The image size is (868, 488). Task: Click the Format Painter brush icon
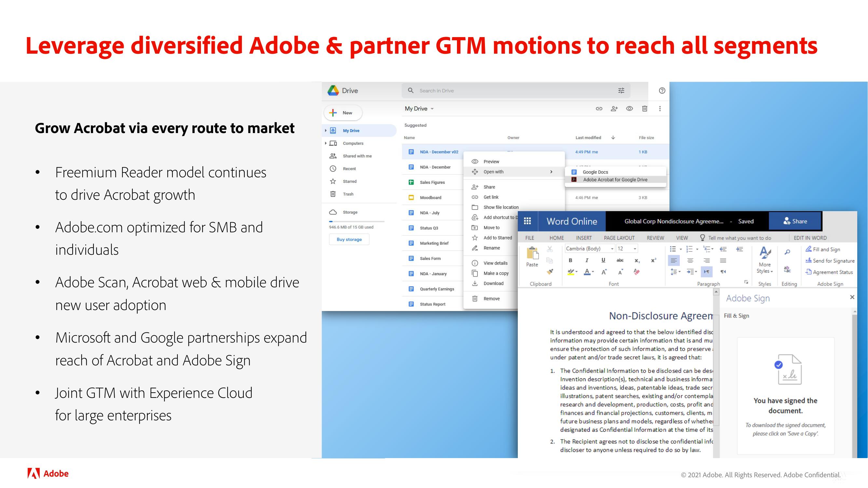pyautogui.click(x=550, y=271)
